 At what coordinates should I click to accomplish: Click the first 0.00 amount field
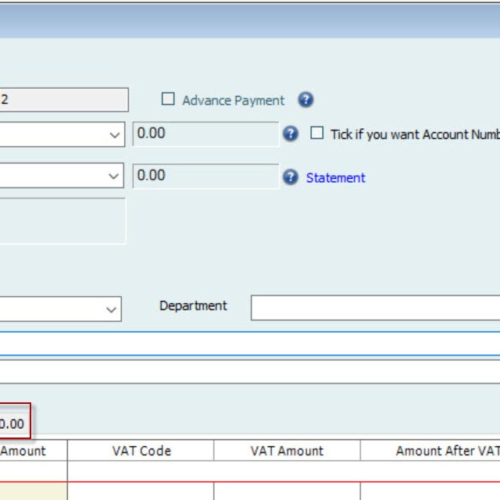(x=206, y=134)
